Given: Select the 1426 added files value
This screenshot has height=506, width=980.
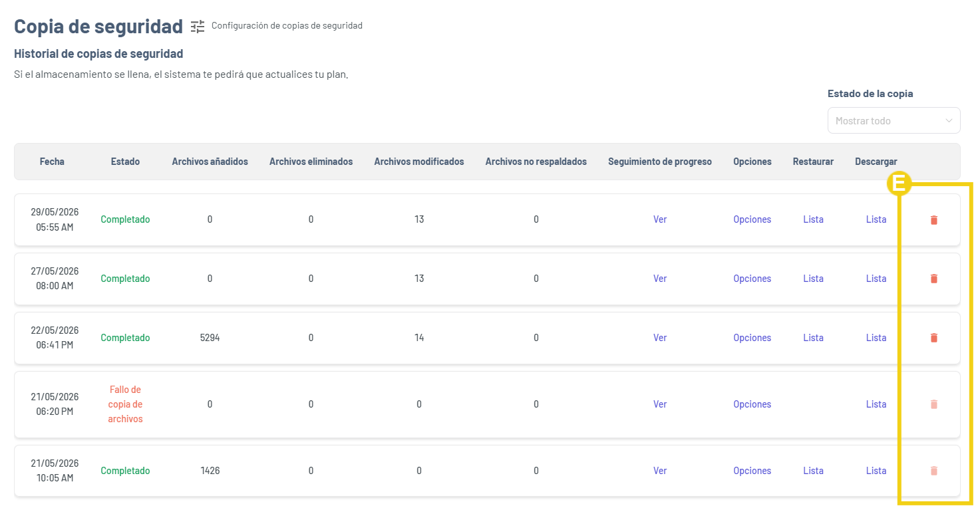Looking at the screenshot, I should 210,471.
